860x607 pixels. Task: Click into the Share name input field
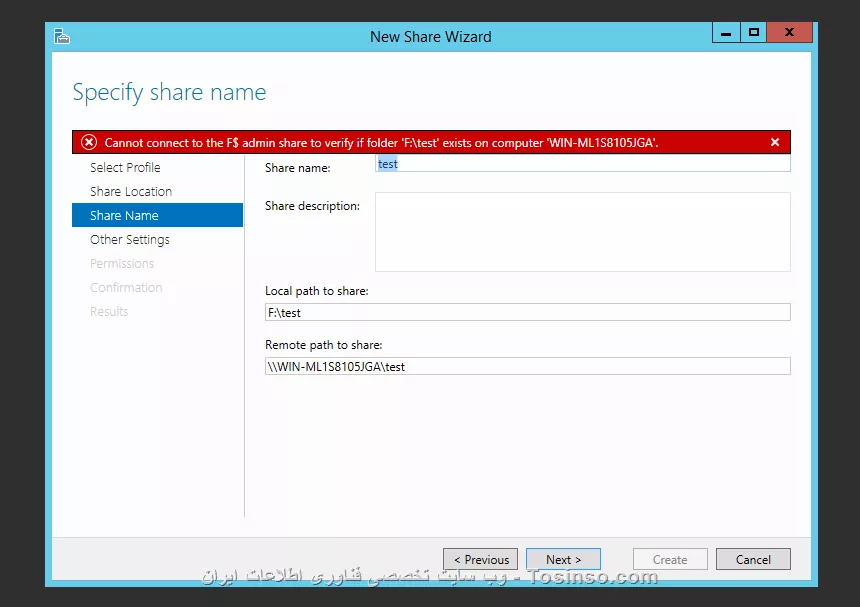pos(582,163)
